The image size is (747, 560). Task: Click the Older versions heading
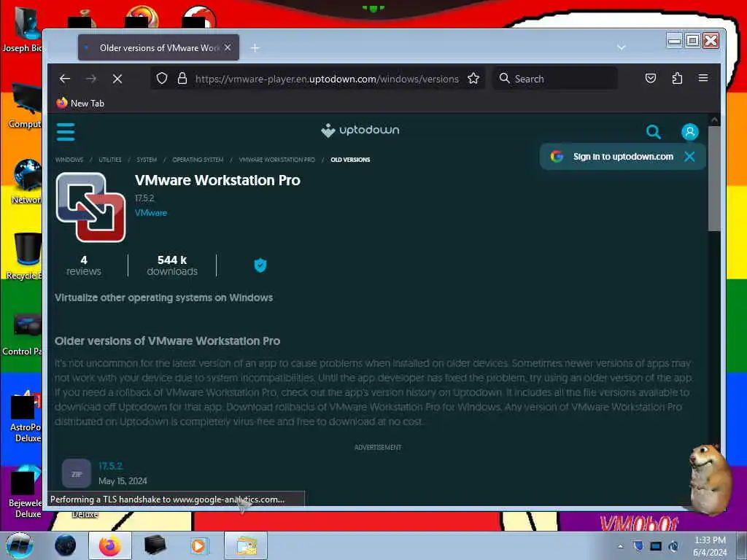coord(167,341)
